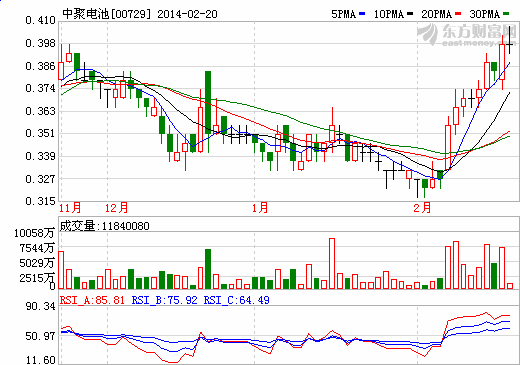Click the blue 5PMA color marker
This screenshot has height=365, width=520.
click(362, 14)
